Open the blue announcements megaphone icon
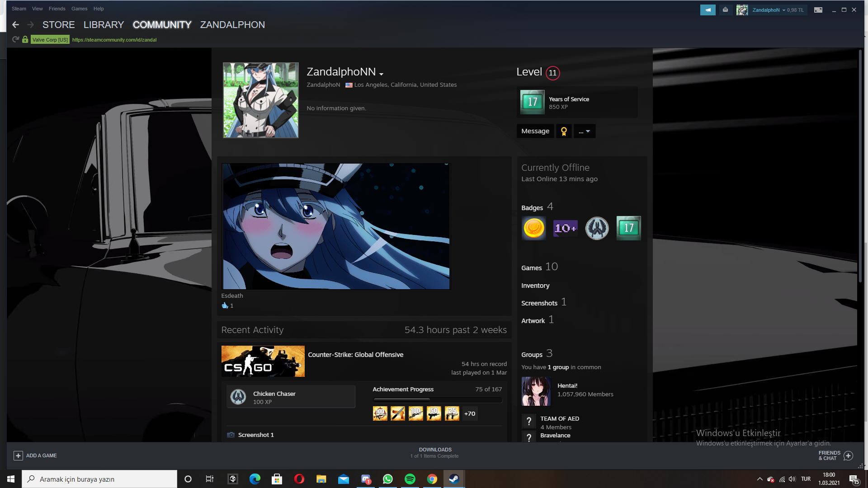 (x=708, y=10)
